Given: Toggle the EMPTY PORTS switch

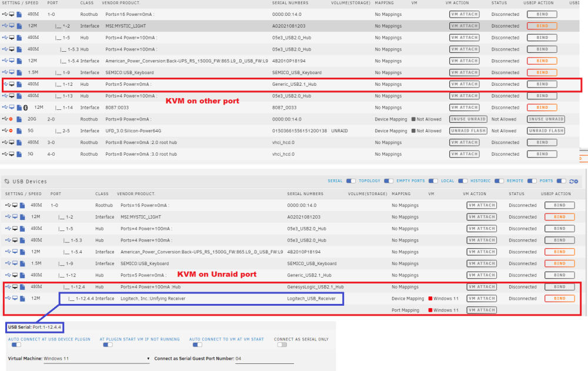Looking at the screenshot, I should (x=433, y=181).
